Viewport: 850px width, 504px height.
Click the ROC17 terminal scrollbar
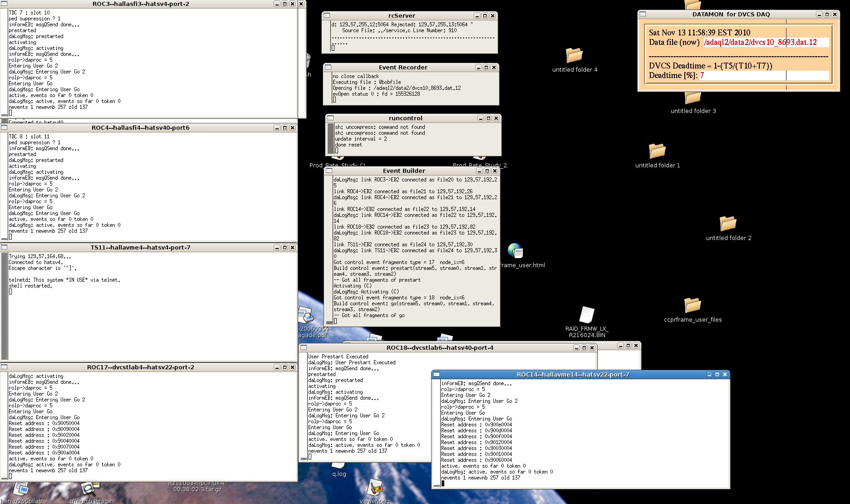5,426
